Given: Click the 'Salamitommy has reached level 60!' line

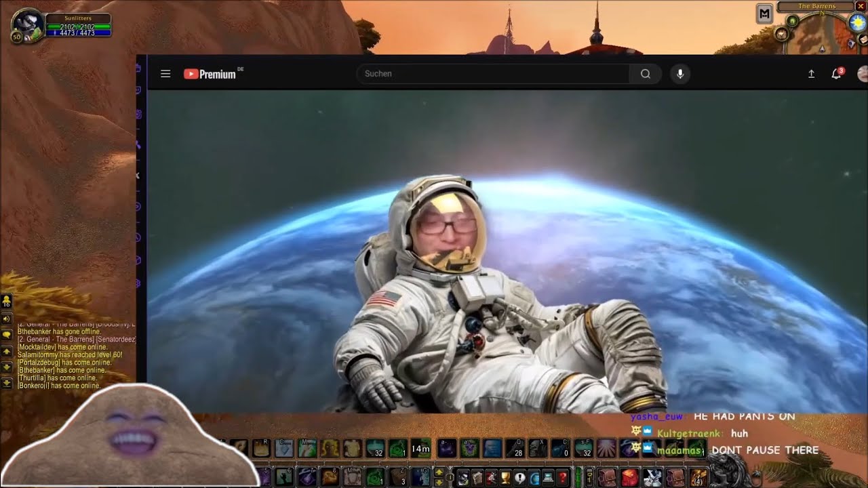Looking at the screenshot, I should click(70, 355).
